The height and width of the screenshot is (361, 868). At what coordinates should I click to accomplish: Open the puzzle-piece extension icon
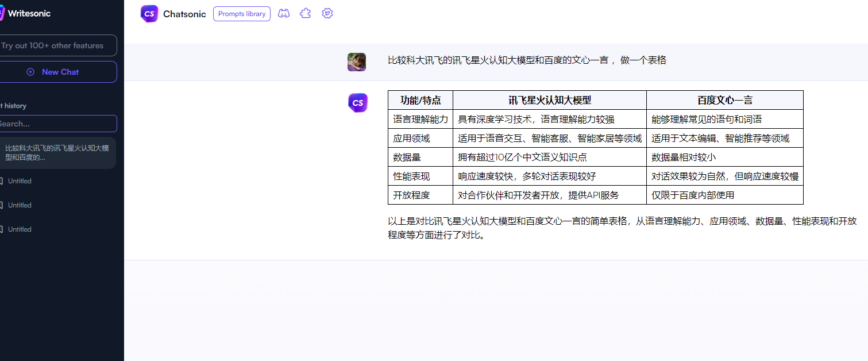(306, 13)
